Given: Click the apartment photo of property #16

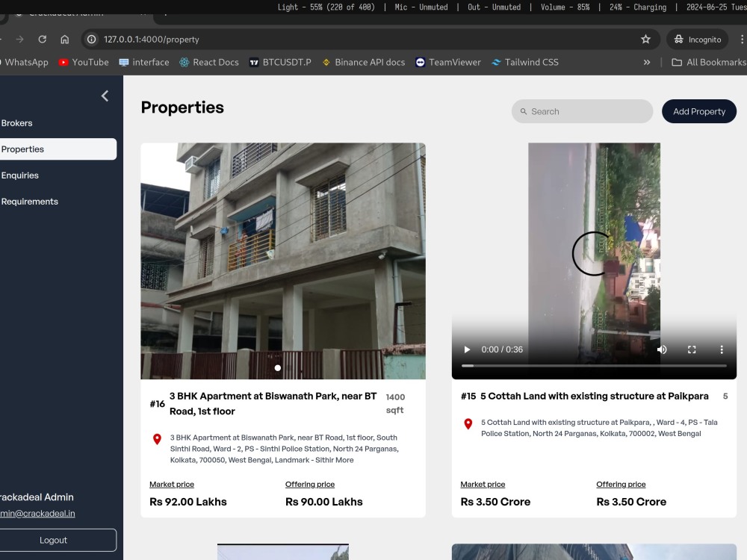Looking at the screenshot, I should tap(283, 261).
